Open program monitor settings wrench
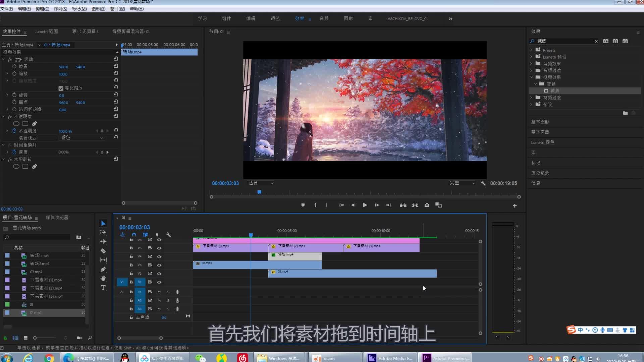644x362 pixels. coord(483,183)
